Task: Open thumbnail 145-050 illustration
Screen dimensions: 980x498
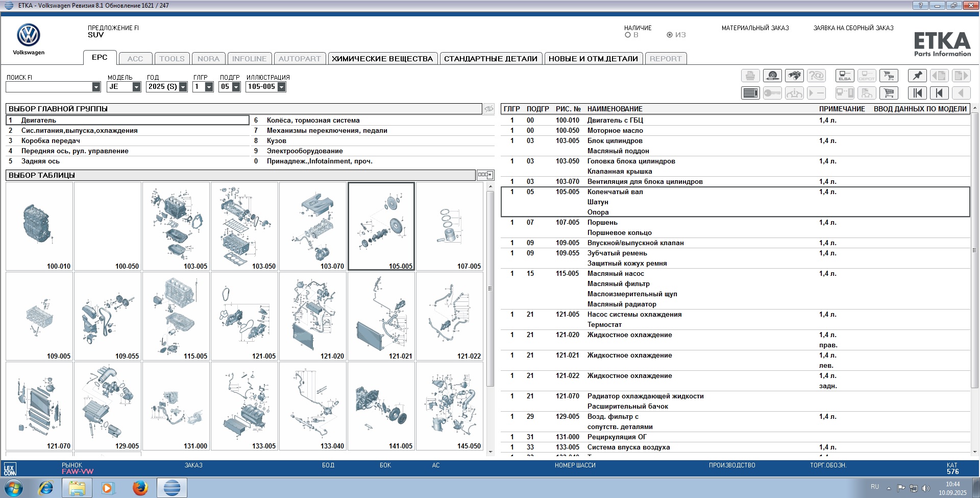Action: pos(450,406)
